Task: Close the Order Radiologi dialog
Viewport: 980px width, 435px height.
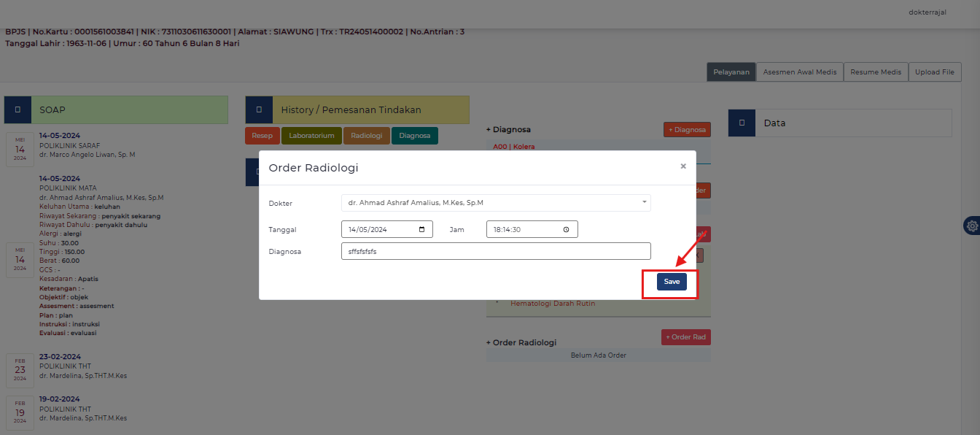Action: (683, 166)
